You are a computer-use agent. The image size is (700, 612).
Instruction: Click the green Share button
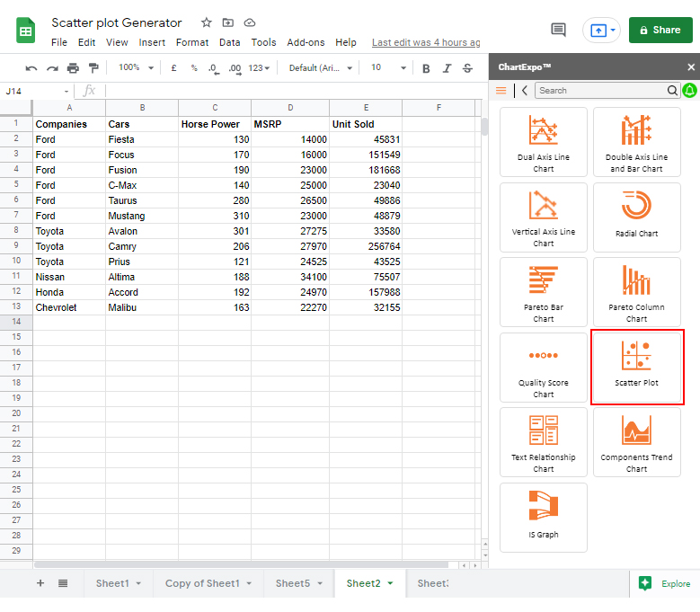(x=660, y=30)
